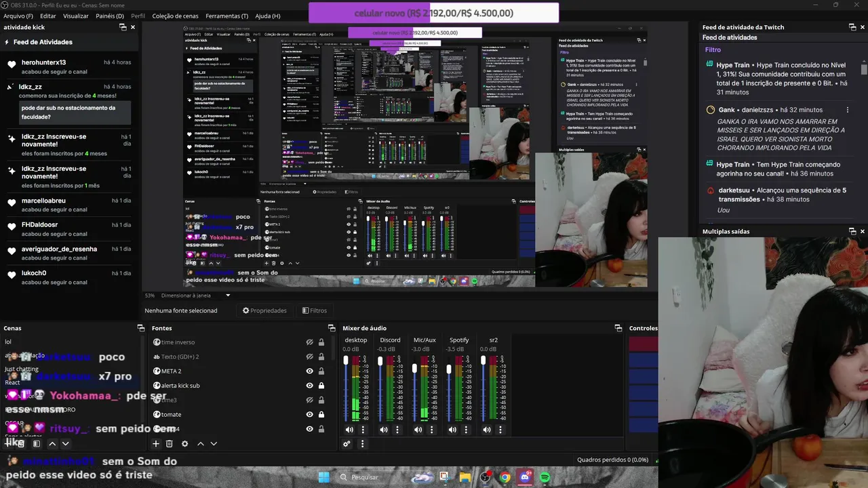Screen dimensions: 868x488
Task: Open desktop channel options menu
Action: pos(363,430)
